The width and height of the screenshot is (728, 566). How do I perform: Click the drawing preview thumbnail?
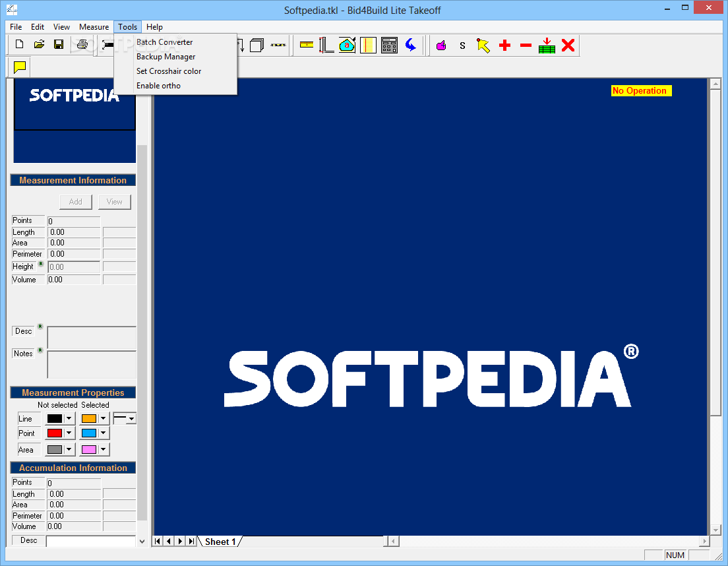coord(75,121)
